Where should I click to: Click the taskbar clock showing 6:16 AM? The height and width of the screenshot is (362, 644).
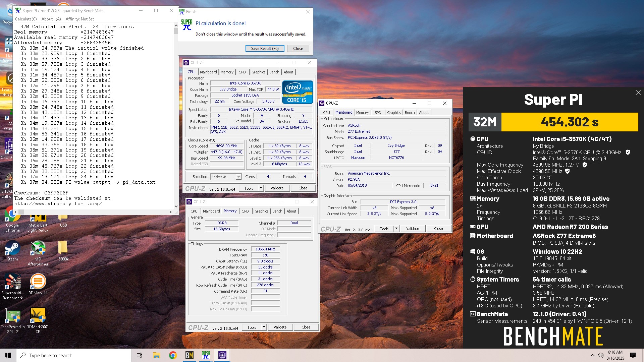(615, 355)
